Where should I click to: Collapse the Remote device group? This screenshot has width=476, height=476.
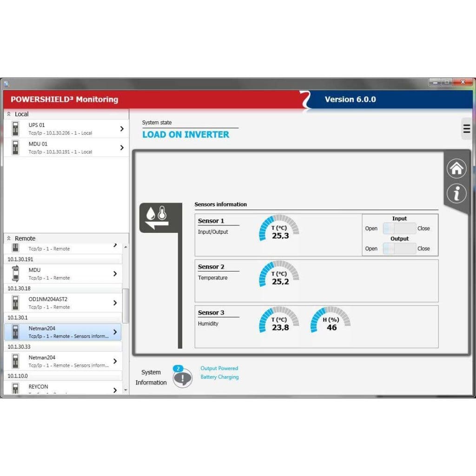click(9, 238)
